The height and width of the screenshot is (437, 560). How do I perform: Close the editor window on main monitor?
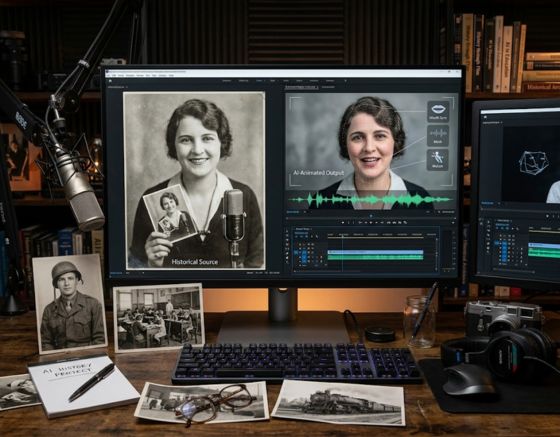coord(459,72)
